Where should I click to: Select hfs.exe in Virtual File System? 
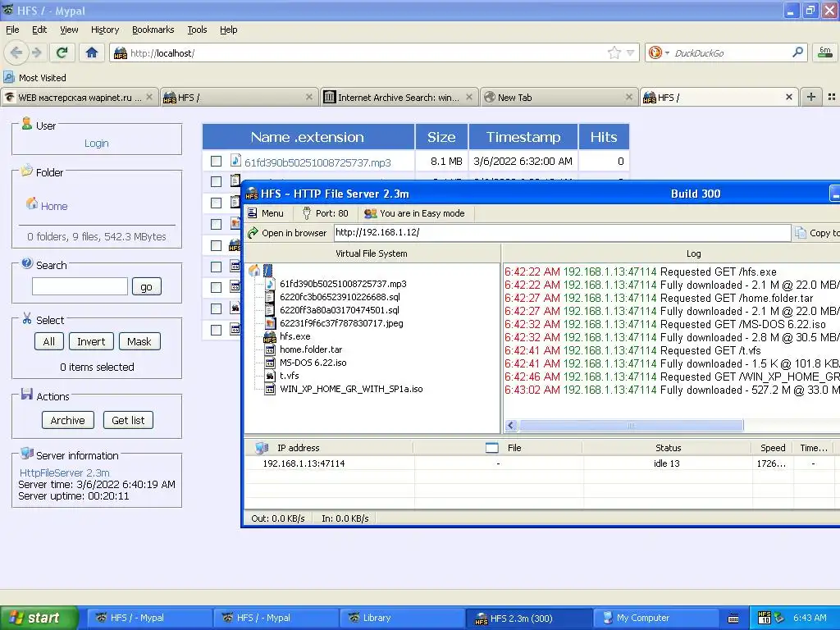pyautogui.click(x=294, y=336)
